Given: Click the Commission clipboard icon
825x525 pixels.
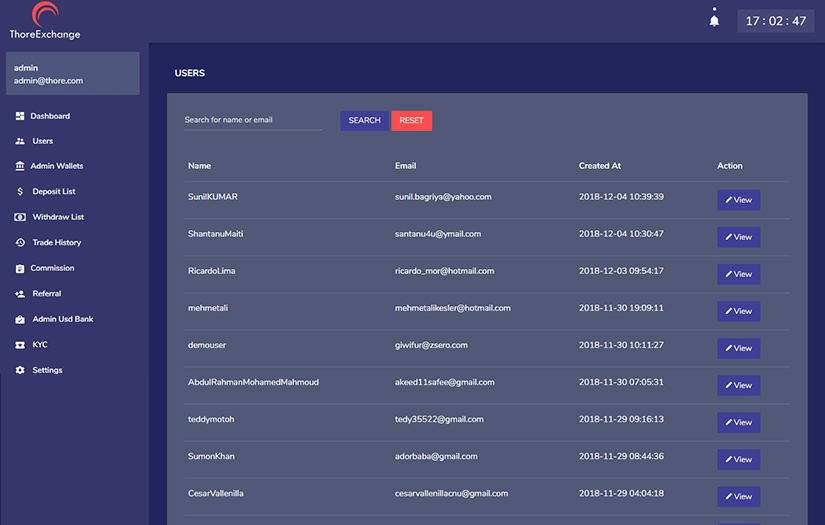Looking at the screenshot, I should tap(20, 268).
